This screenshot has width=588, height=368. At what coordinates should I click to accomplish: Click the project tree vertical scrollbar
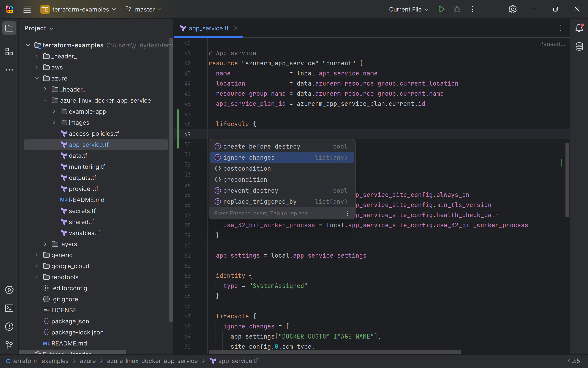coord(171,180)
